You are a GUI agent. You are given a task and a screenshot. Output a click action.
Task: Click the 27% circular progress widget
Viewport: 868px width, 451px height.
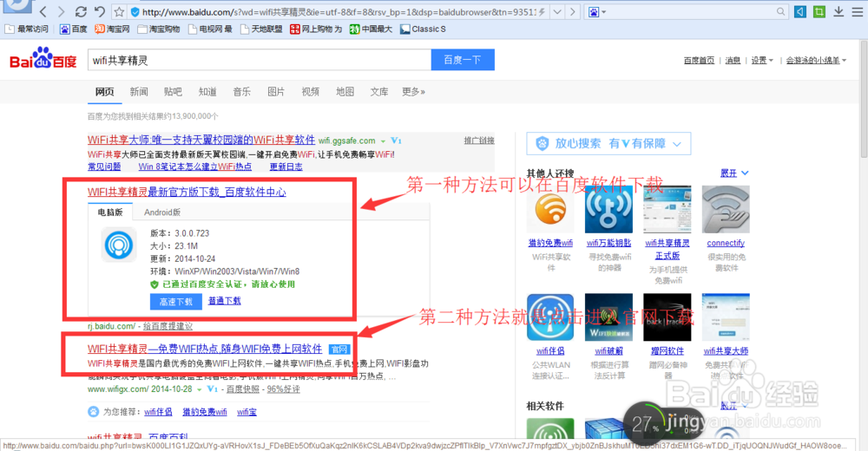coord(646,424)
